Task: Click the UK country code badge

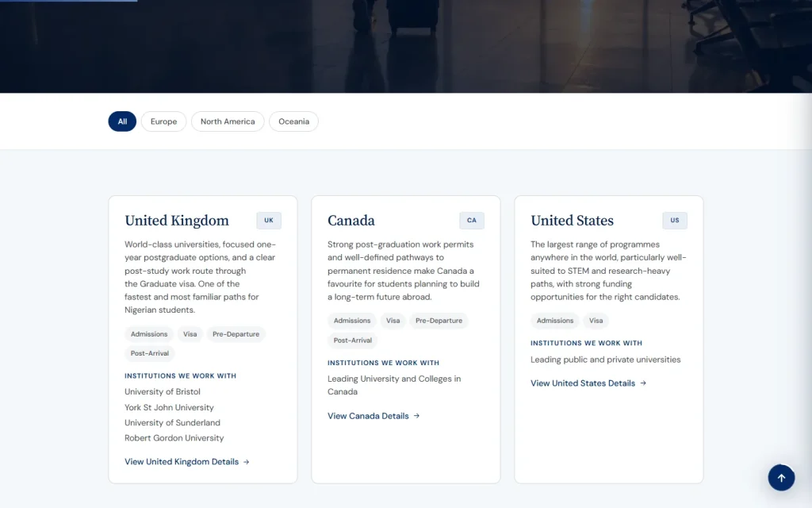Action: [x=269, y=221]
